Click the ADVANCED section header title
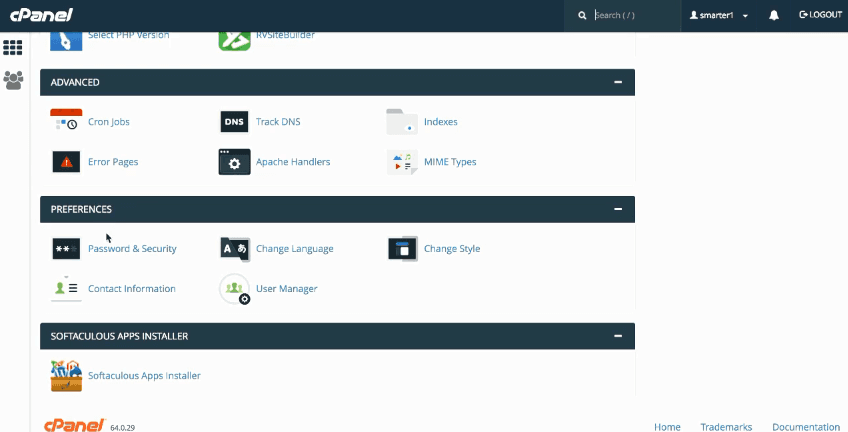This screenshot has height=432, width=848. pyautogui.click(x=75, y=82)
